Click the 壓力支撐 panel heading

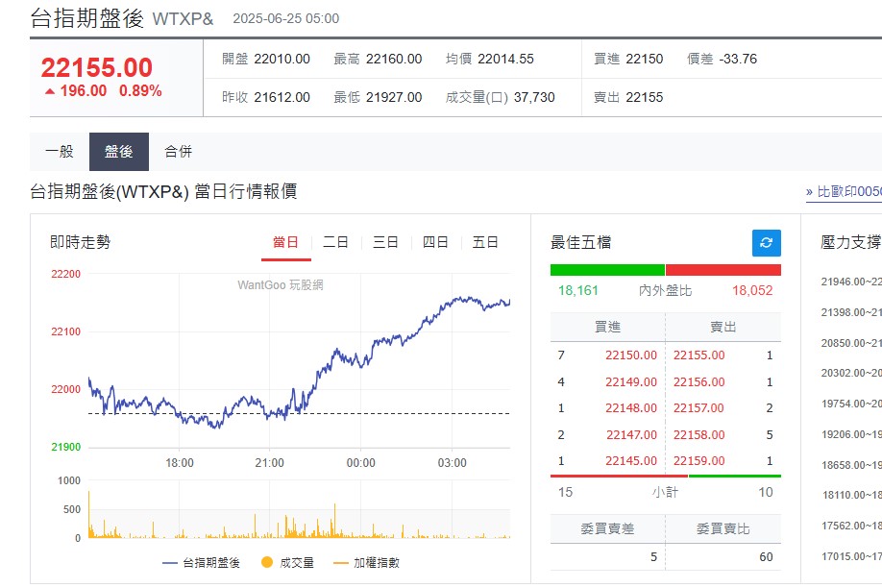[851, 242]
